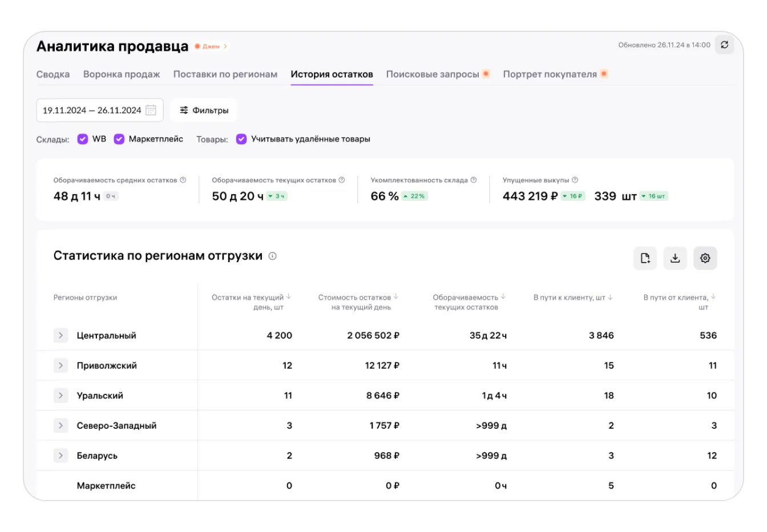Click info icon beside Статистика по регионам отгрузки
Screen dimensions: 767x532
(273, 256)
